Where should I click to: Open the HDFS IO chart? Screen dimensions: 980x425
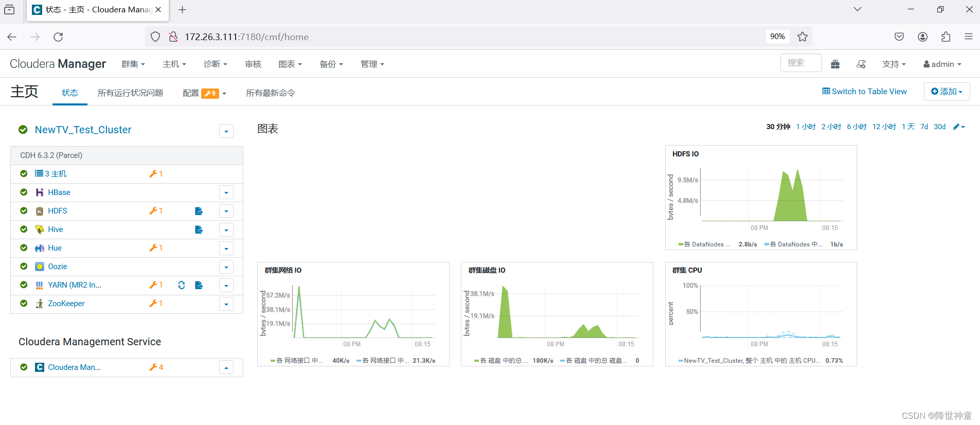click(x=761, y=198)
